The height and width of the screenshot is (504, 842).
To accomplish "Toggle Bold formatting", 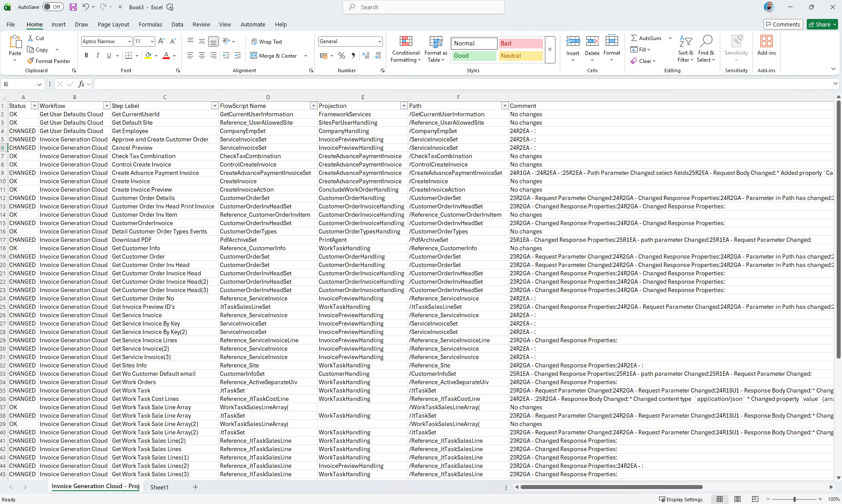I will [86, 56].
